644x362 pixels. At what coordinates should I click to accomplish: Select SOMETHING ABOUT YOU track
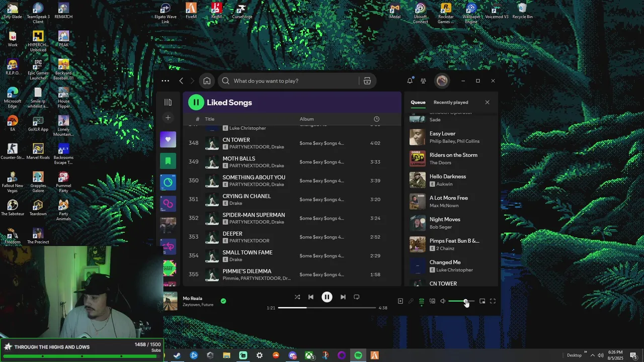click(292, 180)
